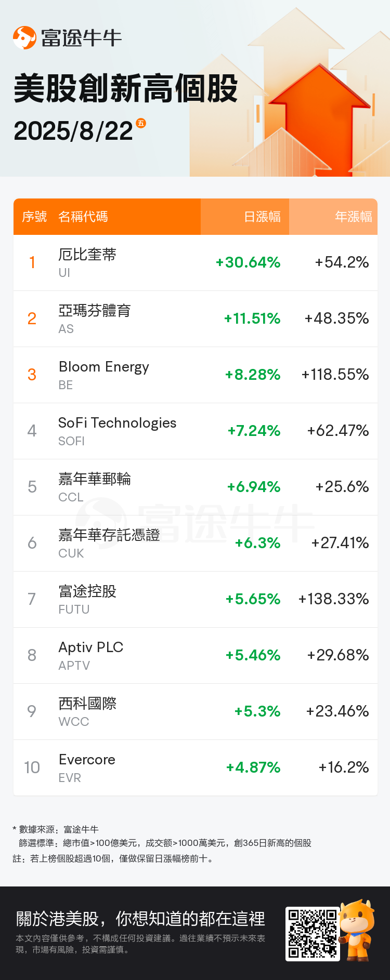Select the 名稱代碼 column header
390x980 pixels.
pyautogui.click(x=83, y=217)
